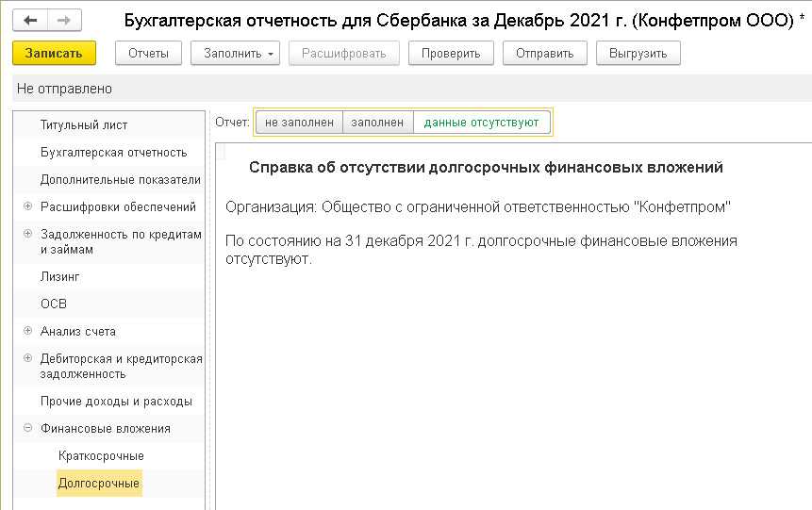Click the Отчеты button
The image size is (812, 510).
pos(149,54)
